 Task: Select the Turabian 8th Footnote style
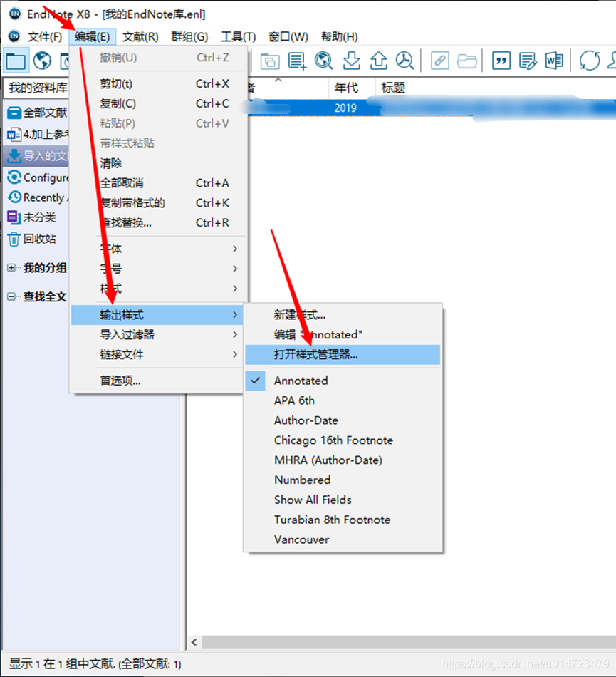point(343,520)
